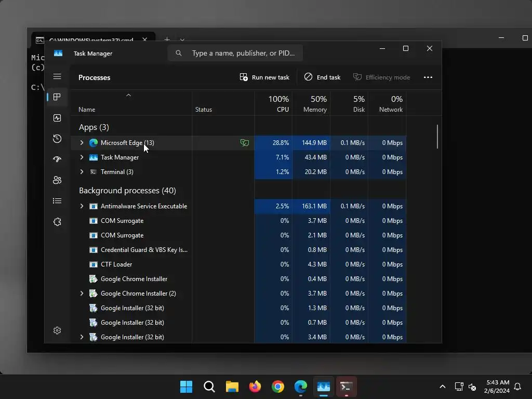Click the Task Manager icon in title bar
Viewport: 532px width, 399px height.
click(x=58, y=54)
